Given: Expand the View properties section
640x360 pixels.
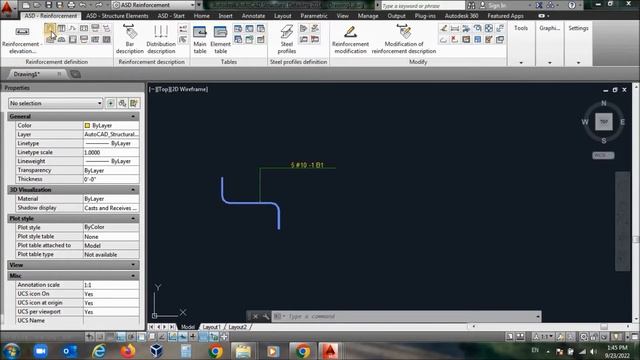Looking at the screenshot, I should pos(133,265).
